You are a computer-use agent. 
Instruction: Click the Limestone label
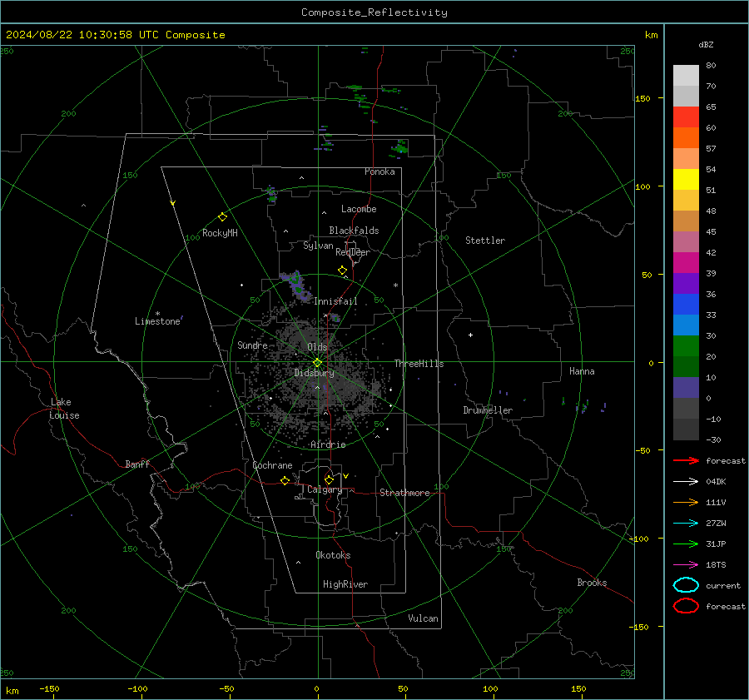pos(157,321)
